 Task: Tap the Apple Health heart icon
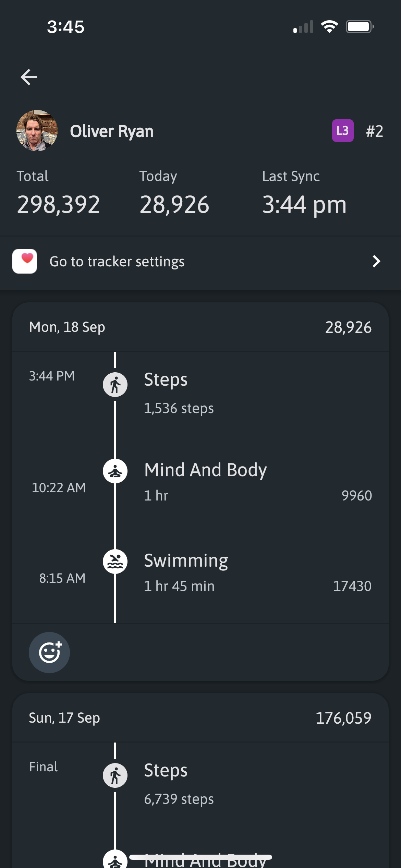click(25, 261)
